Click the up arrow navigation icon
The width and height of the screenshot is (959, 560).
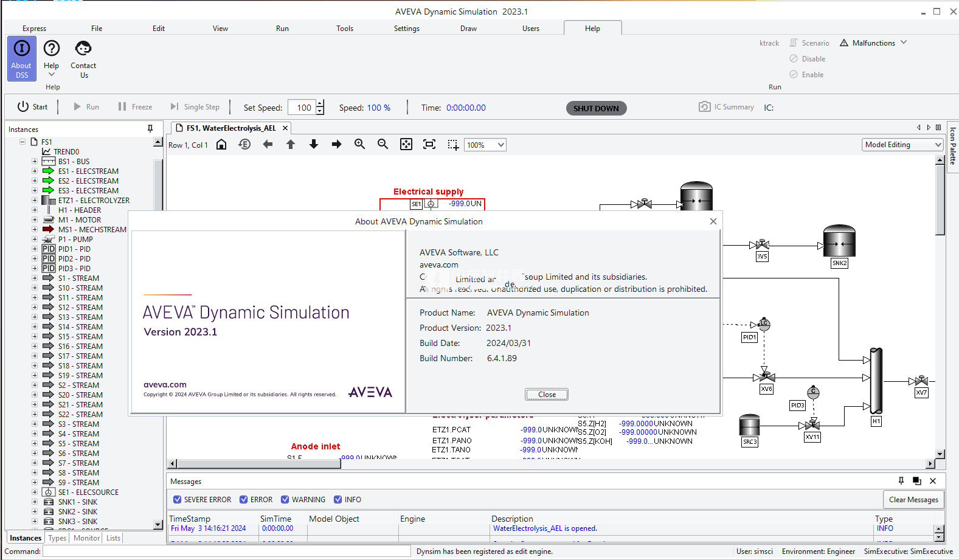click(x=291, y=144)
